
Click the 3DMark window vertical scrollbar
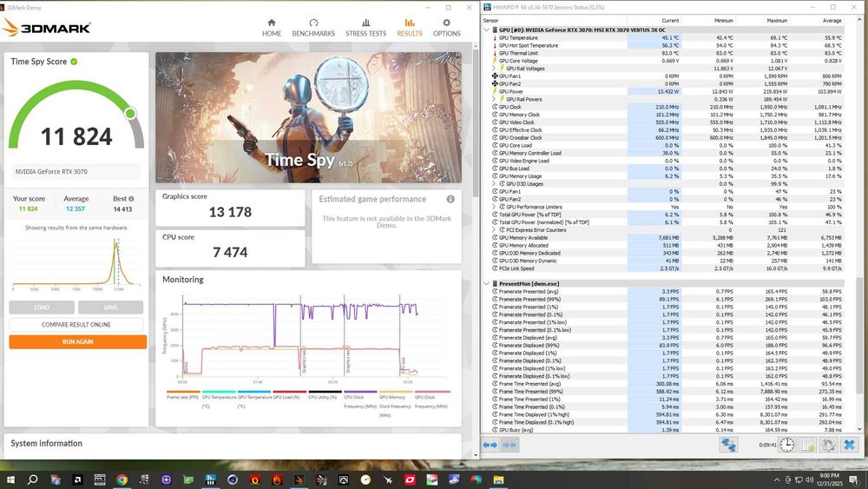(476, 249)
